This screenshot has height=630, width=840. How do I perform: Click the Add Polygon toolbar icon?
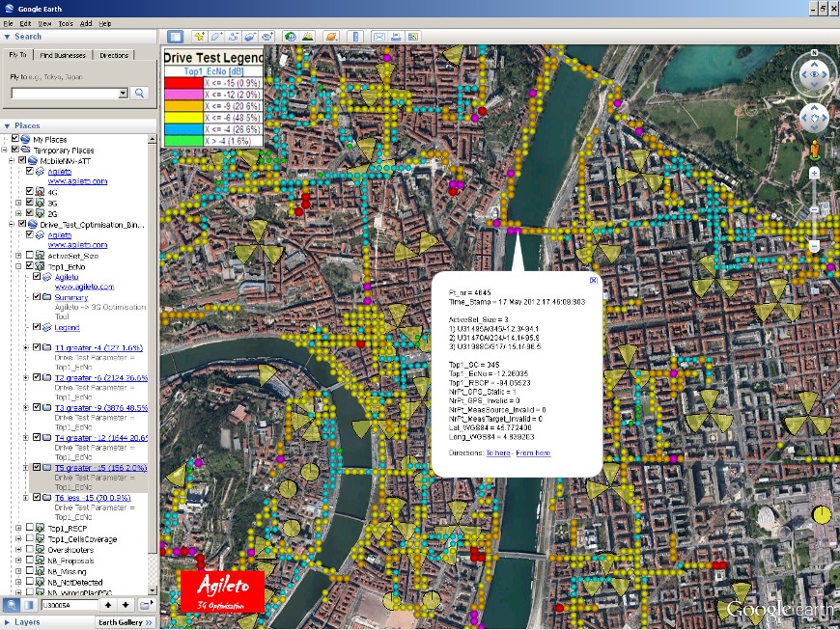216,37
